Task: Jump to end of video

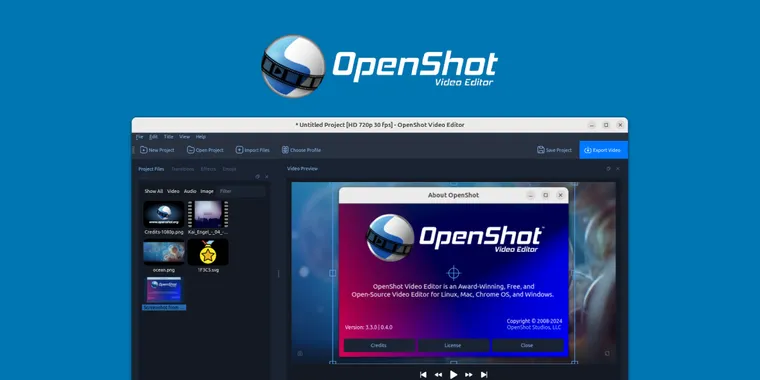Action: 484,375
